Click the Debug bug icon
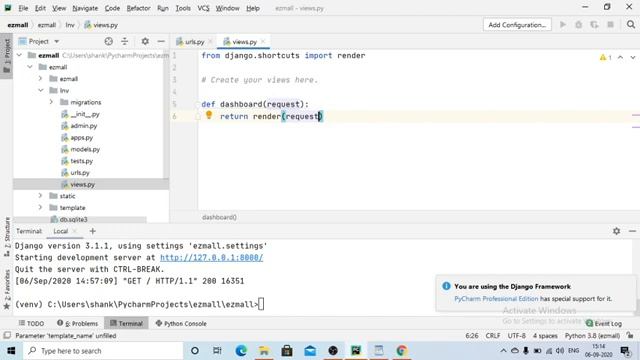 pyautogui.click(x=578, y=24)
